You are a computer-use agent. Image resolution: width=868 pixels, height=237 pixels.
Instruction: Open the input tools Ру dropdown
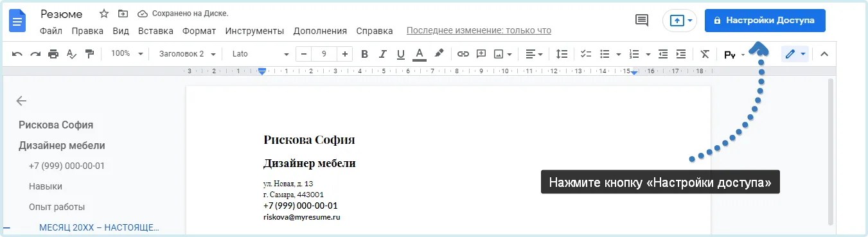[734, 55]
